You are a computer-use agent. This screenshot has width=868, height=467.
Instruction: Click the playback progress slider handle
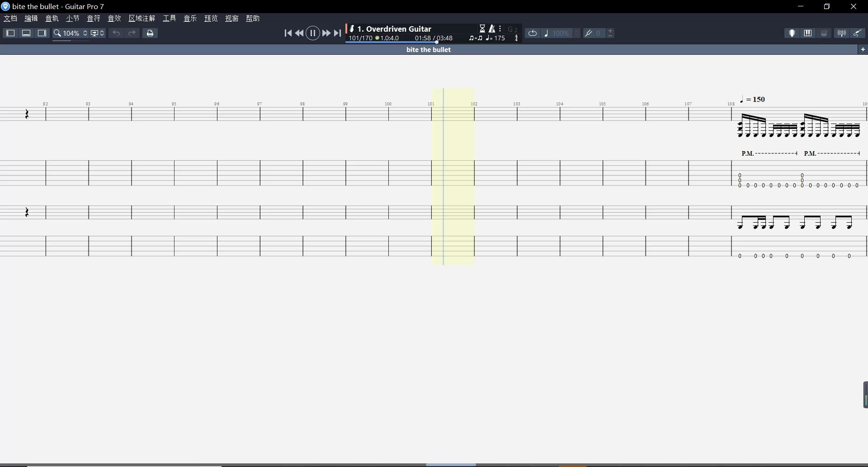coord(437,43)
